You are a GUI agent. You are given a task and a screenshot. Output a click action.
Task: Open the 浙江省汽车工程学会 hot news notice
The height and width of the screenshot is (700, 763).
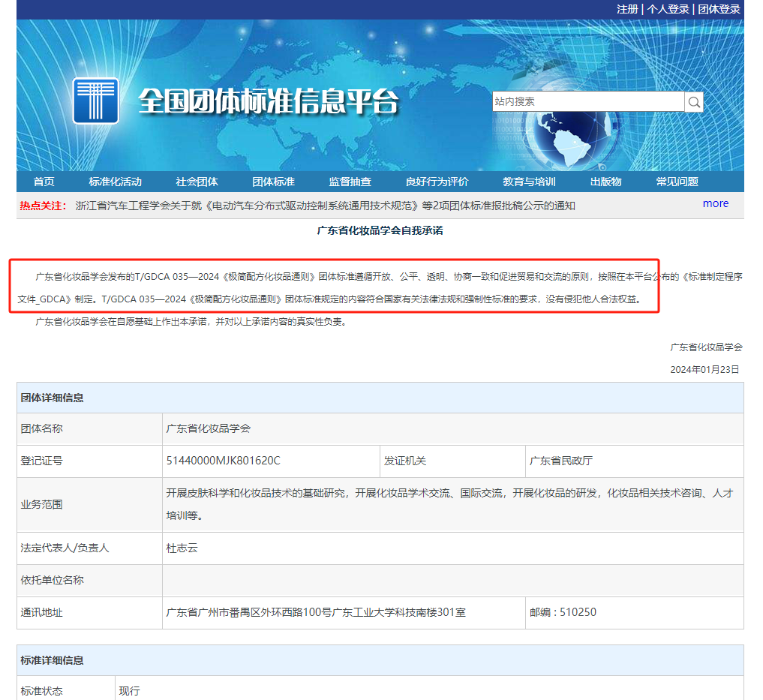(325, 206)
